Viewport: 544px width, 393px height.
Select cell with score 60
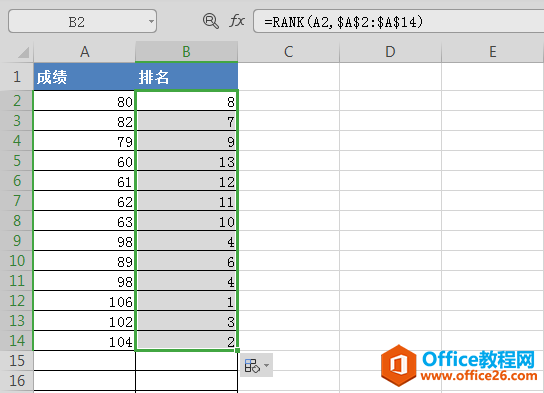point(84,161)
